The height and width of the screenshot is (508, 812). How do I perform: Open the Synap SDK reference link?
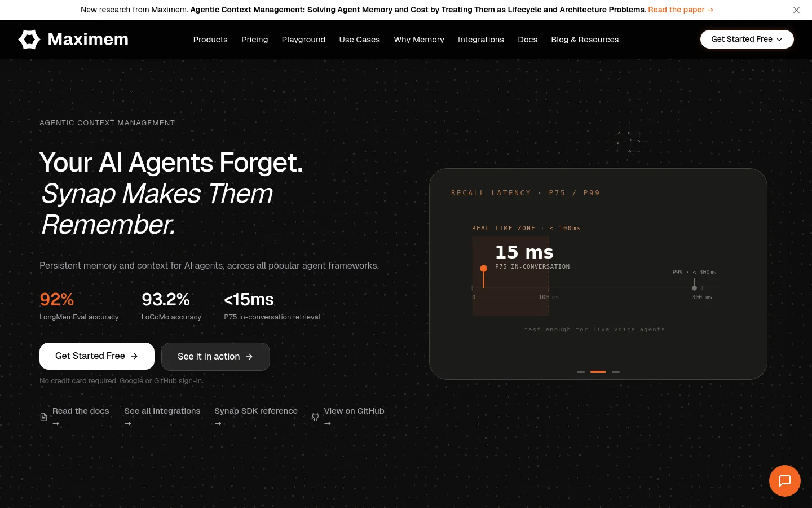point(256,417)
